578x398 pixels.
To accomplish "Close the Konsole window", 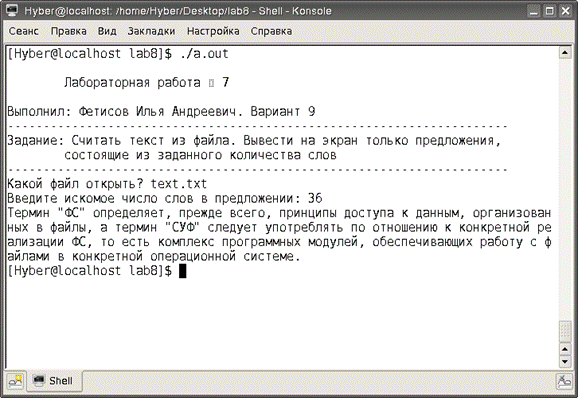I will coord(566,11).
